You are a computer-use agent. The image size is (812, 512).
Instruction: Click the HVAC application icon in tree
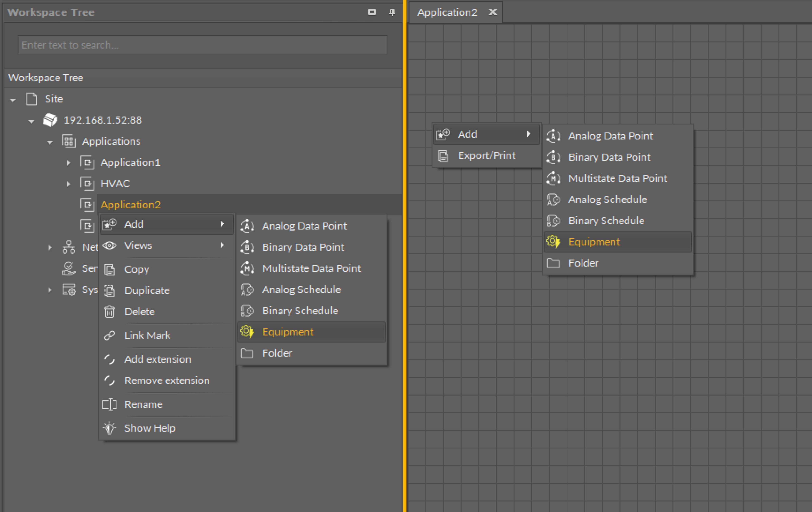point(87,184)
